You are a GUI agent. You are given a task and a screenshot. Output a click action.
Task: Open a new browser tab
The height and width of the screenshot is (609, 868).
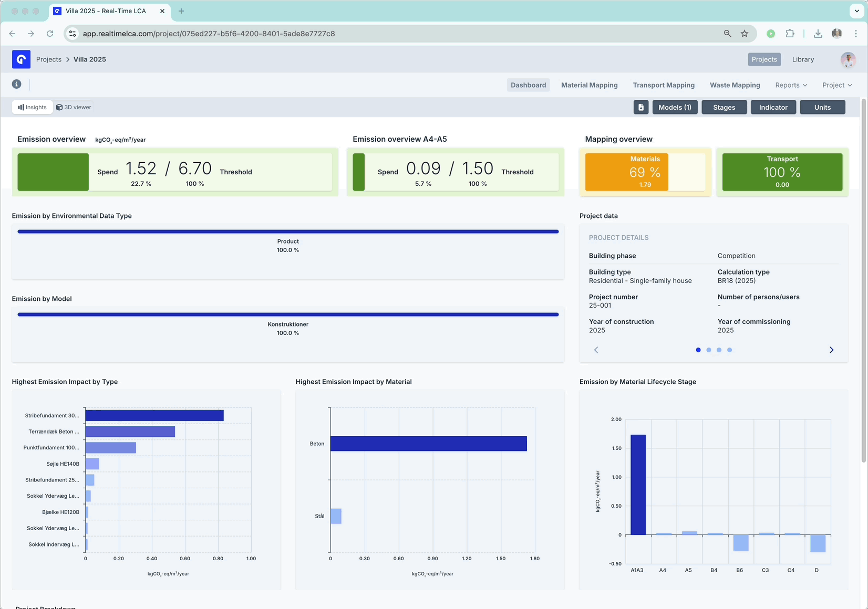181,11
